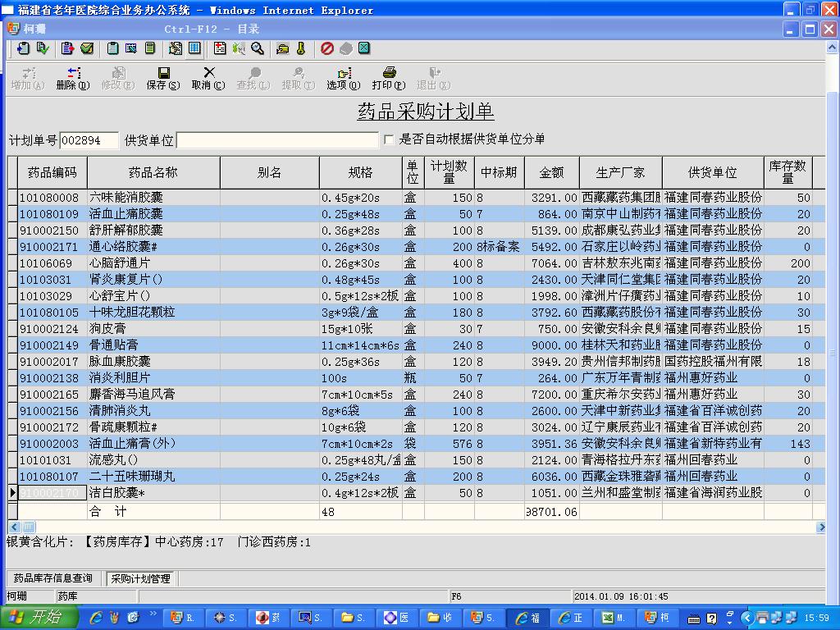This screenshot has width=840, height=630.
Task: Switch to the 医 taskbar item
Action: [x=398, y=618]
